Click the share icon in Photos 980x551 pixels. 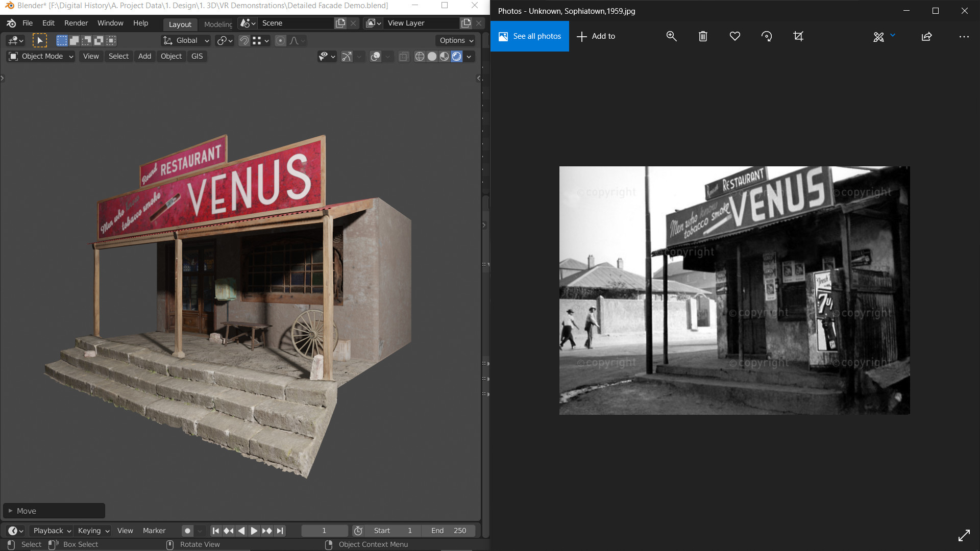[x=926, y=36]
